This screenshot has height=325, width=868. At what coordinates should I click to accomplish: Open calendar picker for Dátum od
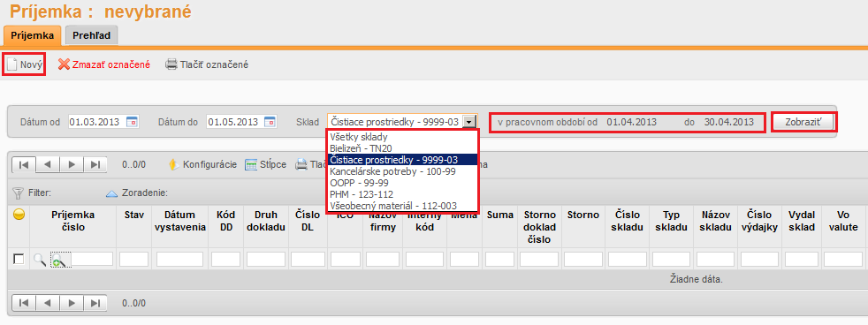133,122
